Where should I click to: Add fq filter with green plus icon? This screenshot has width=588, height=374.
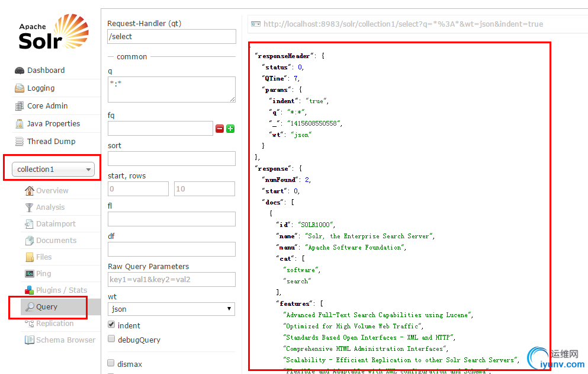(x=230, y=129)
